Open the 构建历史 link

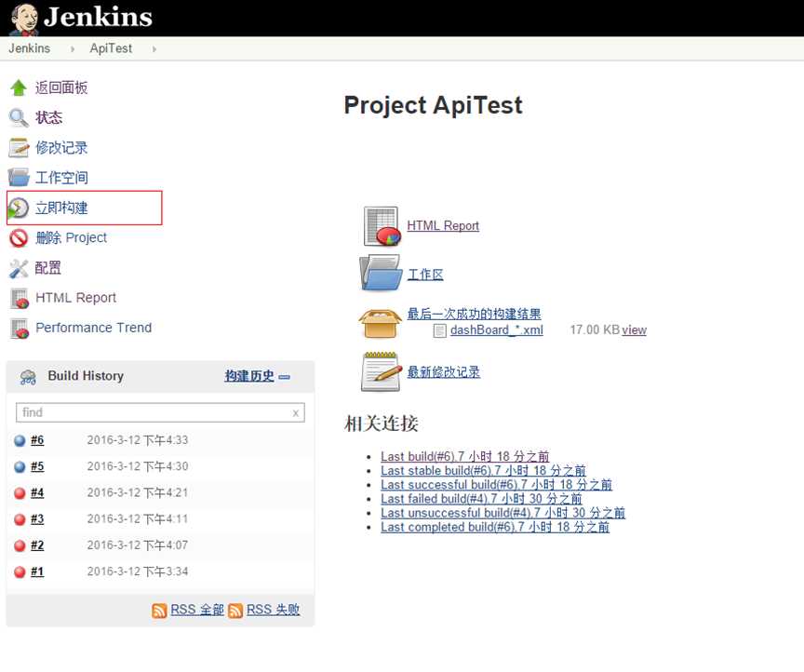(x=249, y=376)
